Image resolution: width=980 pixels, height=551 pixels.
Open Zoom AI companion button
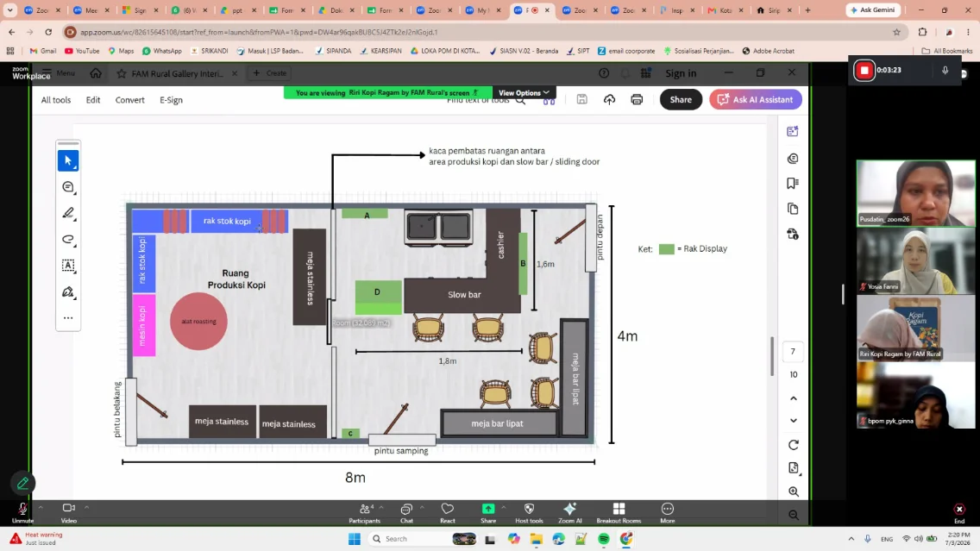569,513
